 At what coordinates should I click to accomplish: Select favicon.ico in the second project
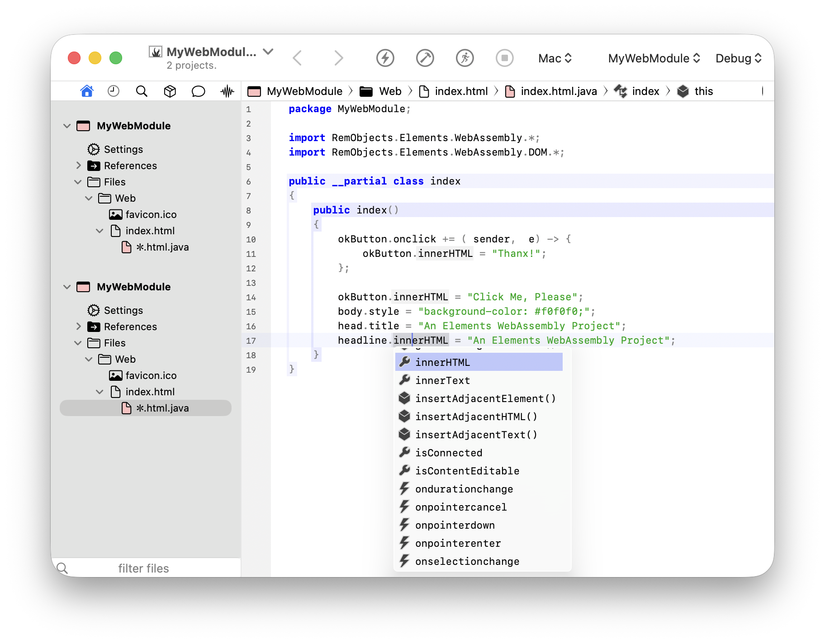click(143, 375)
